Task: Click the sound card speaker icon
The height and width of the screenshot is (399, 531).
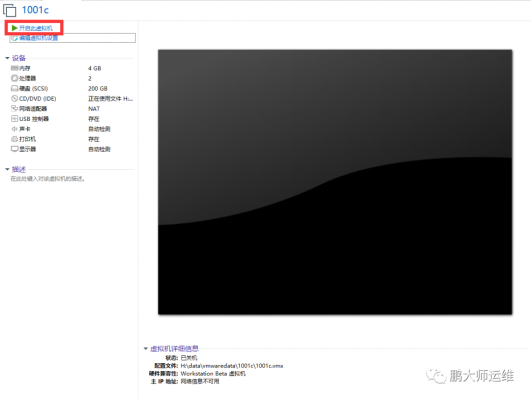Action: pos(15,129)
